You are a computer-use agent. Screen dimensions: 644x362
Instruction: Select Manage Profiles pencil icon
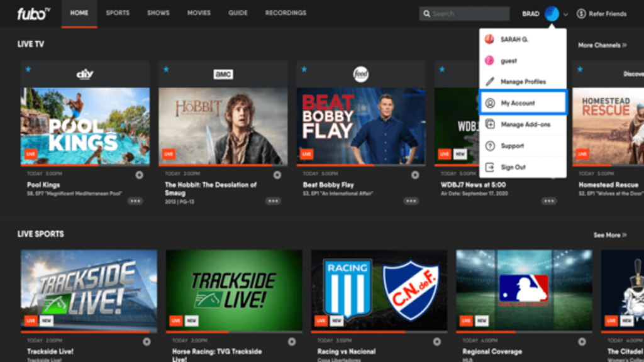point(491,82)
